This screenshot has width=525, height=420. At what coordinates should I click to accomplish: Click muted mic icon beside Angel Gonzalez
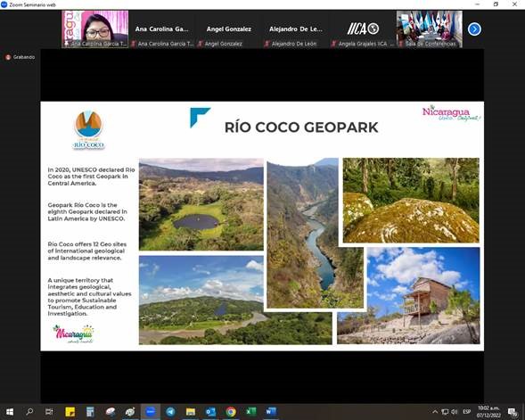pos(201,44)
